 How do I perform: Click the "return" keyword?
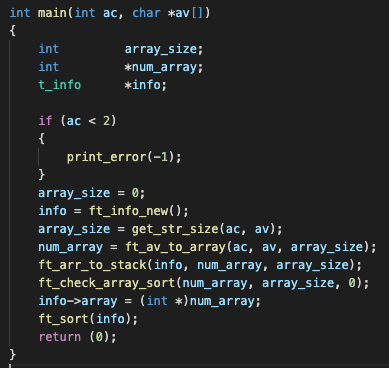coord(60,337)
